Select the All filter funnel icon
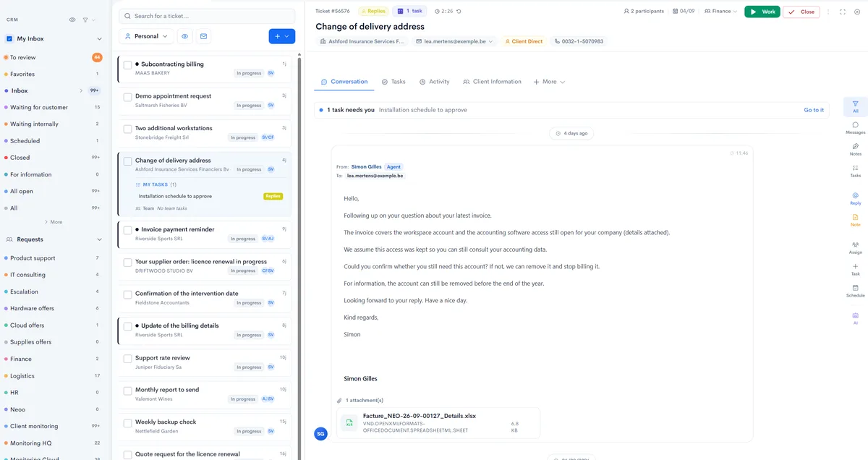Image resolution: width=868 pixels, height=460 pixels. click(856, 106)
